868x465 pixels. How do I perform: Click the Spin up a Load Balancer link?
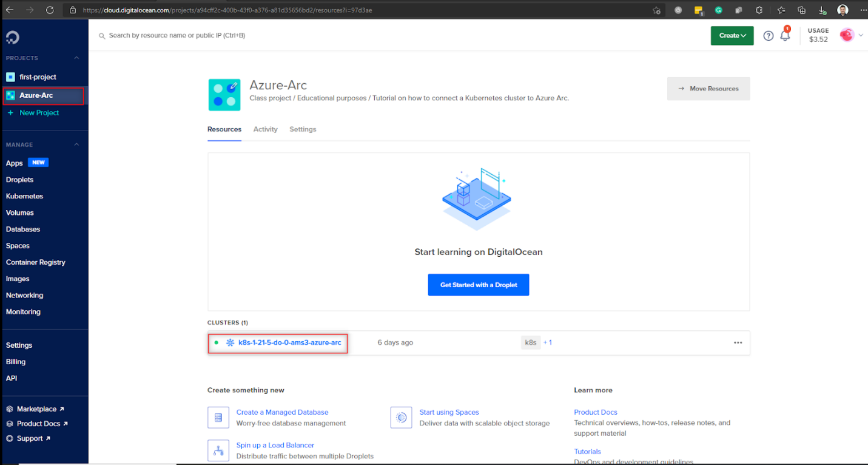275,445
